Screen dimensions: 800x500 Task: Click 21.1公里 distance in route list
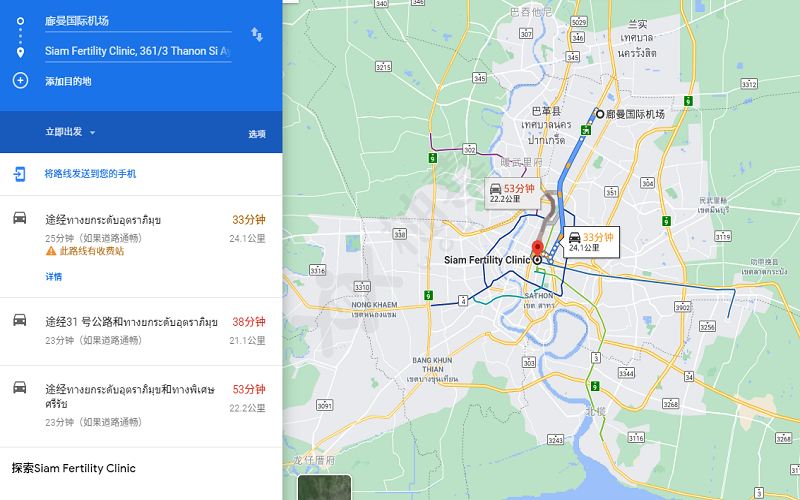click(247, 340)
